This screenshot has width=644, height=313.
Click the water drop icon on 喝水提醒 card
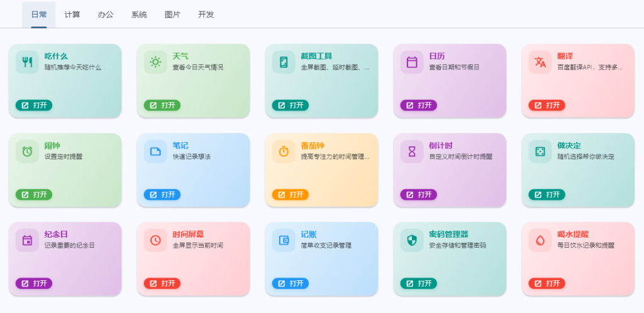point(540,240)
